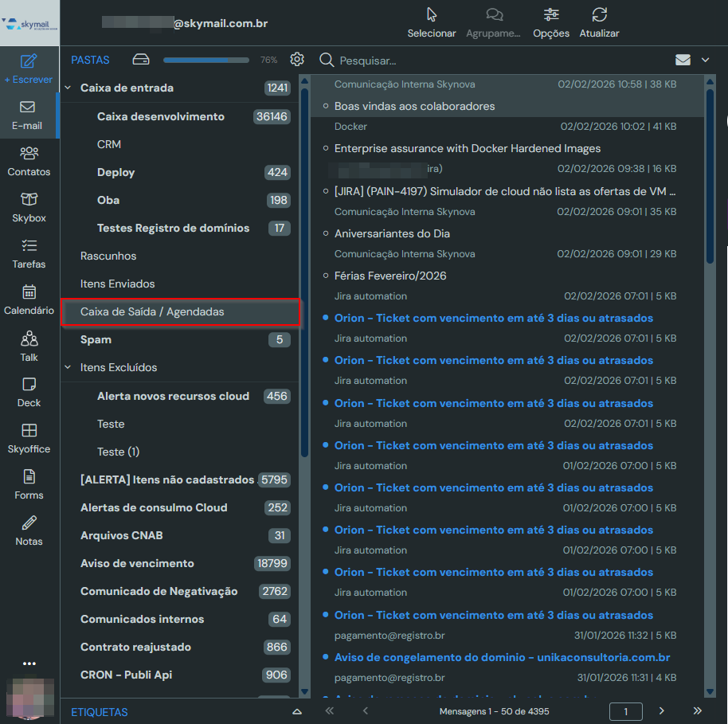
Task: Open the Skybox app in sidebar
Action: [x=29, y=199]
